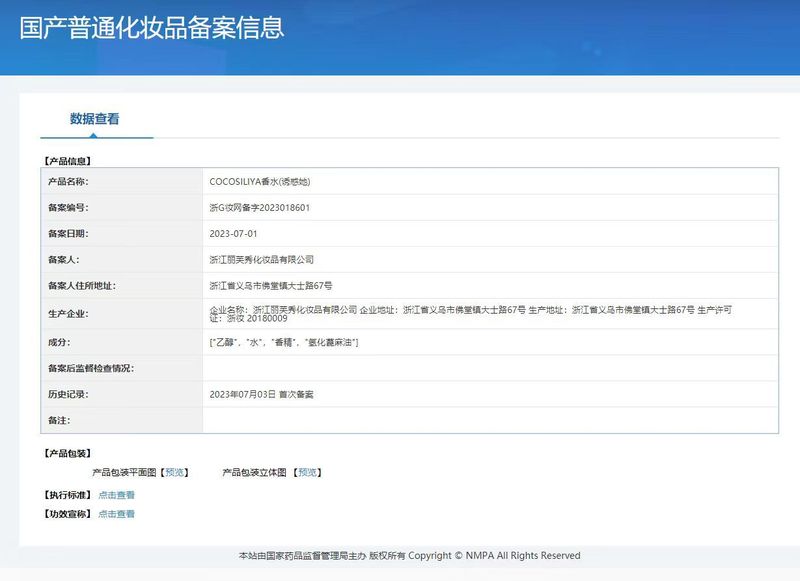The width and height of the screenshot is (800, 581).
Task: Click the 备案人住所地址: row label
Action: 82,286
